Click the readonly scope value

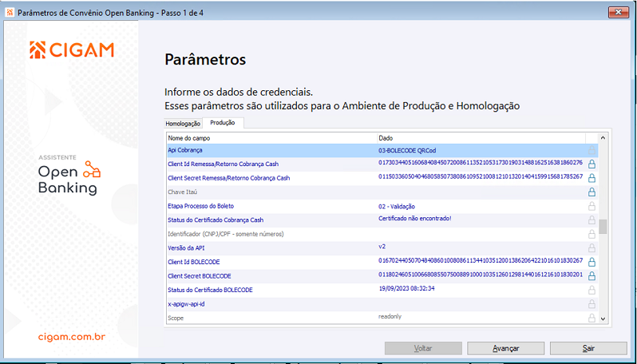tap(390, 316)
